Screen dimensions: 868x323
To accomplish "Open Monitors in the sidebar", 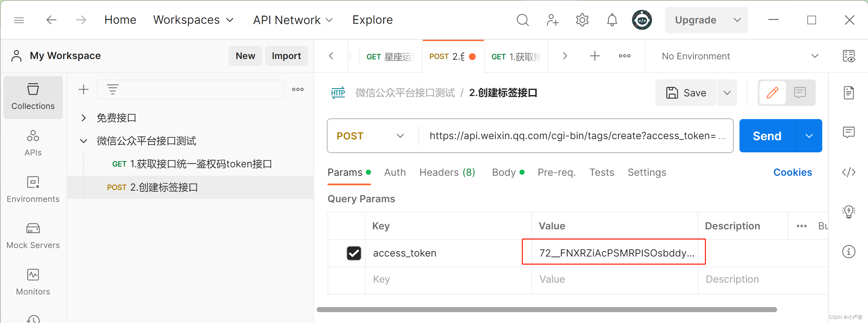I will coord(33,282).
